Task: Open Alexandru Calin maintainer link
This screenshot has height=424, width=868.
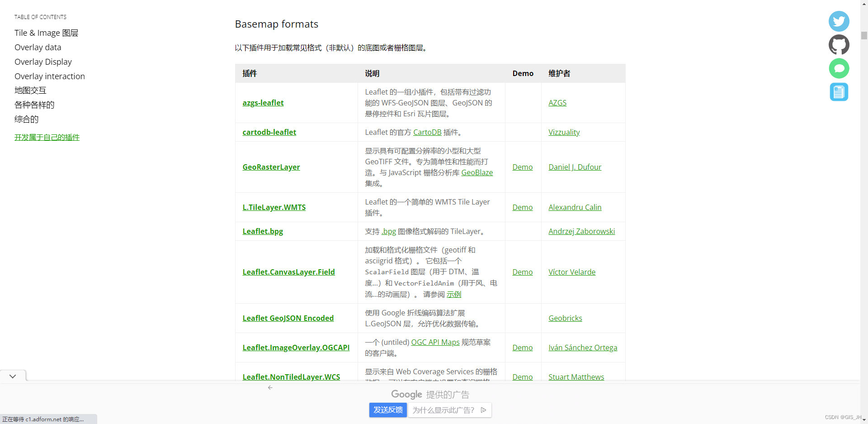Action: [x=575, y=207]
